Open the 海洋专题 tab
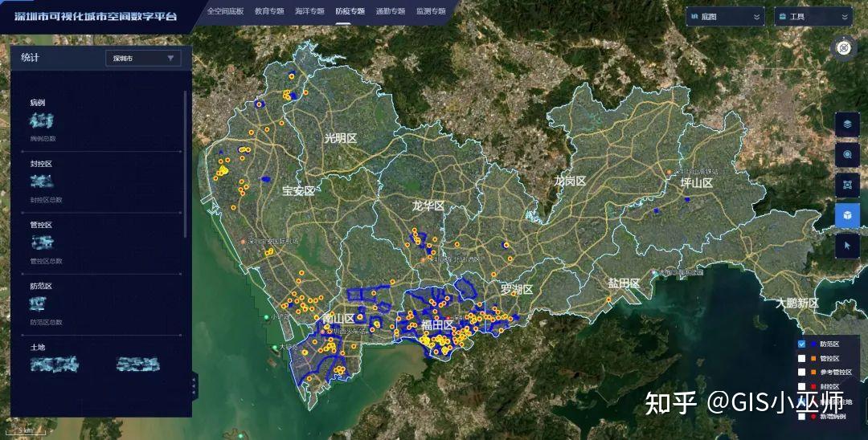This screenshot has height=440, width=868. pyautogui.click(x=310, y=11)
